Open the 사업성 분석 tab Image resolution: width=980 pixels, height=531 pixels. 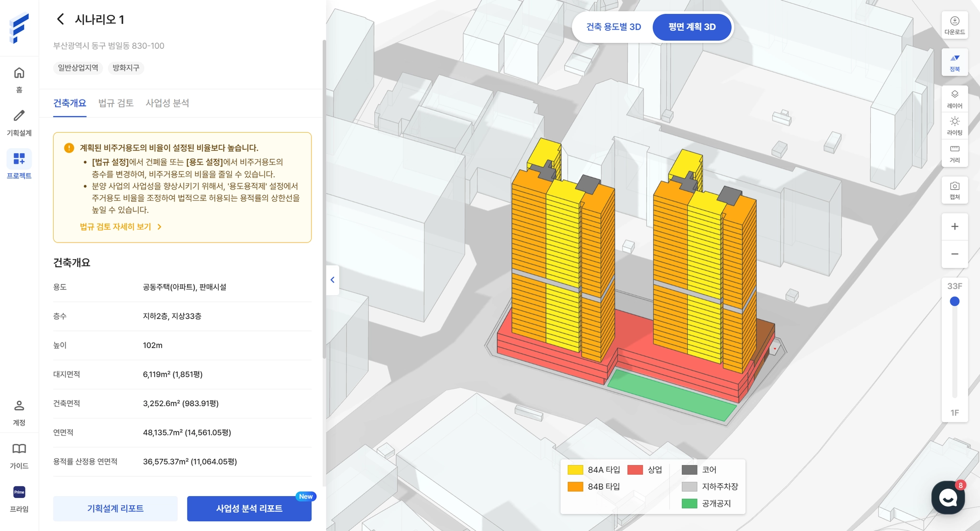coord(167,103)
